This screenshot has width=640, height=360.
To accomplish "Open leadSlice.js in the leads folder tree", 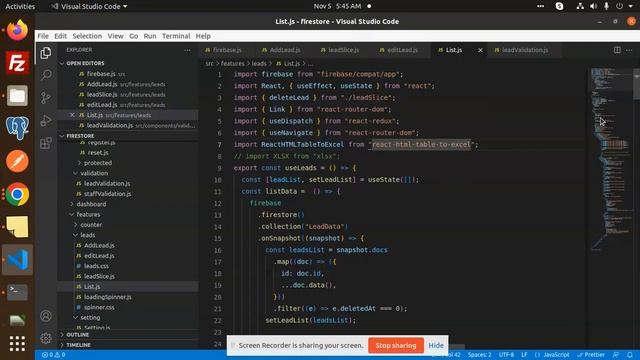I will click(x=99, y=276).
